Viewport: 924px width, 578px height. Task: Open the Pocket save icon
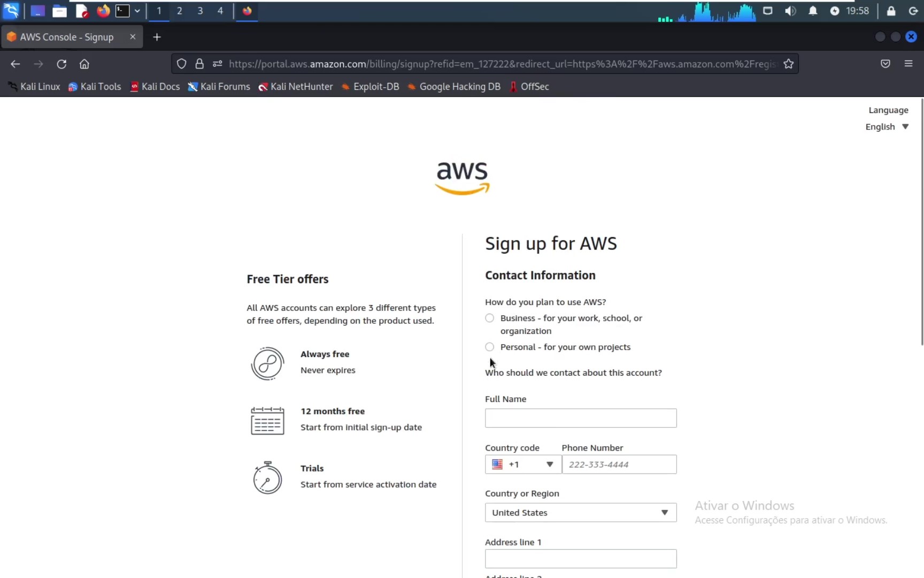(885, 64)
